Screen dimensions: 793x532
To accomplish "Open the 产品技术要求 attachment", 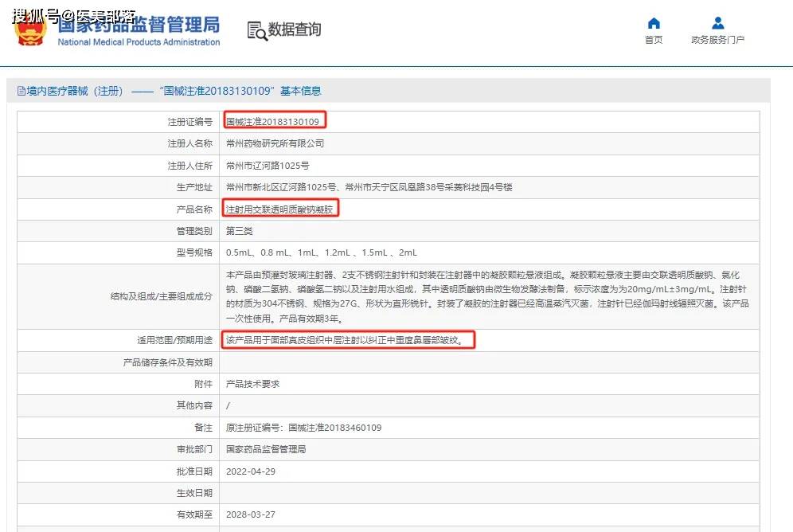I will tap(252, 384).
